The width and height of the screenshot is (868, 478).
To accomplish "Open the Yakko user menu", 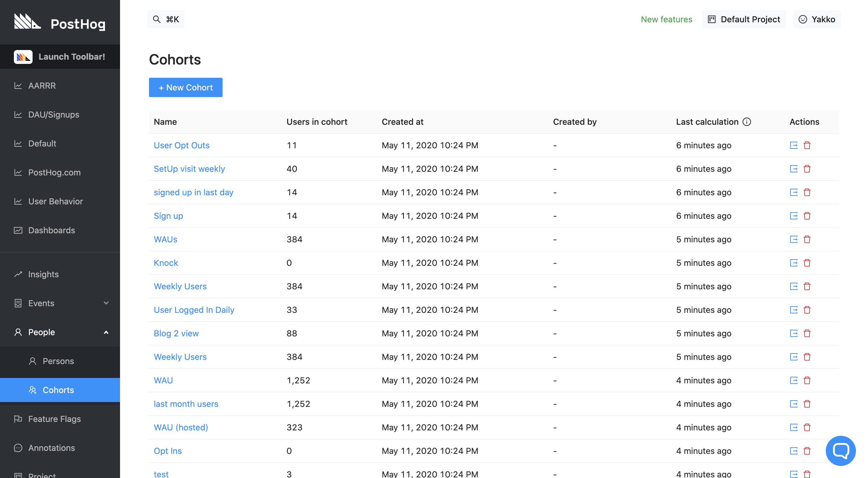I will pos(816,20).
